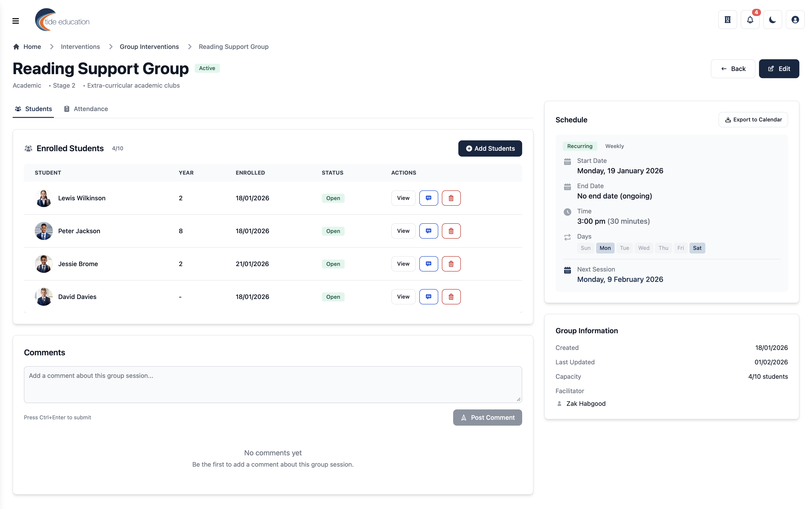The width and height of the screenshot is (812, 509).
Task: Delete Peter Jackson using trash icon
Action: [x=451, y=231]
